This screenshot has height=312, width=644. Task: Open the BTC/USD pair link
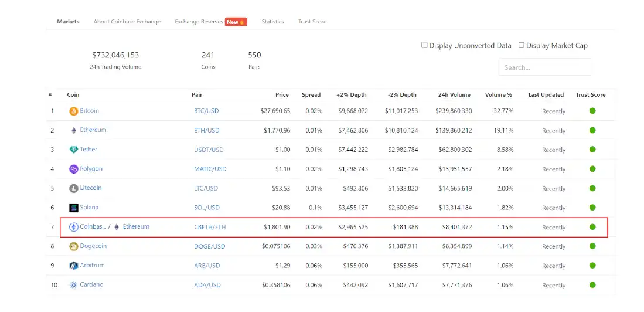pos(206,111)
